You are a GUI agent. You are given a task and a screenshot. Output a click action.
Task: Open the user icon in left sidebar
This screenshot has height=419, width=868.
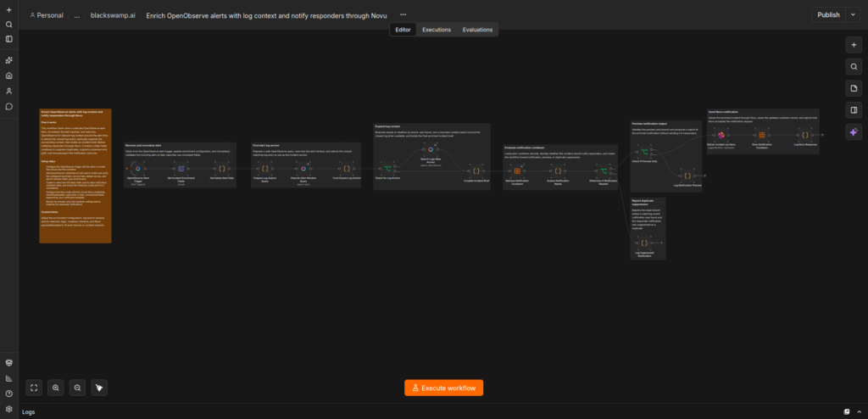tap(8, 91)
